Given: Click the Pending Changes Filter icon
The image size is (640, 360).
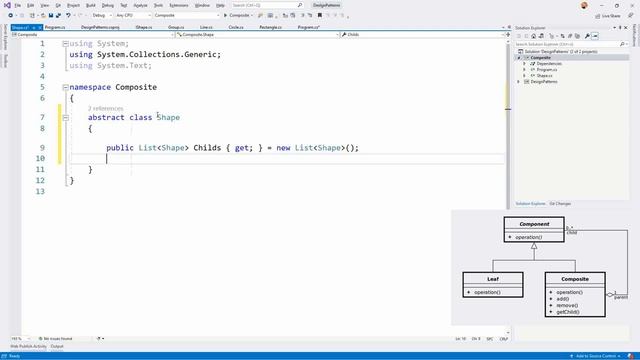Looking at the screenshot, I should (x=551, y=36).
